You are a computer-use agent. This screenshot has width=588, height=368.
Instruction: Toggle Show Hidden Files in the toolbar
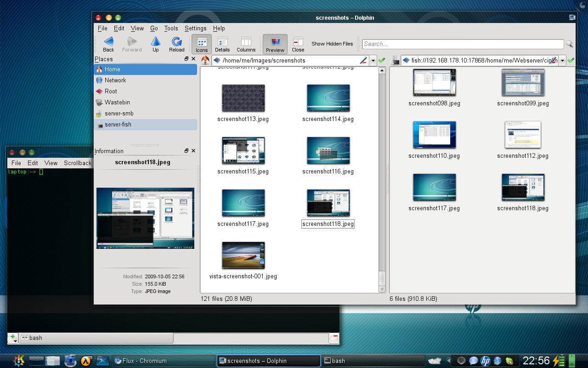pyautogui.click(x=332, y=44)
